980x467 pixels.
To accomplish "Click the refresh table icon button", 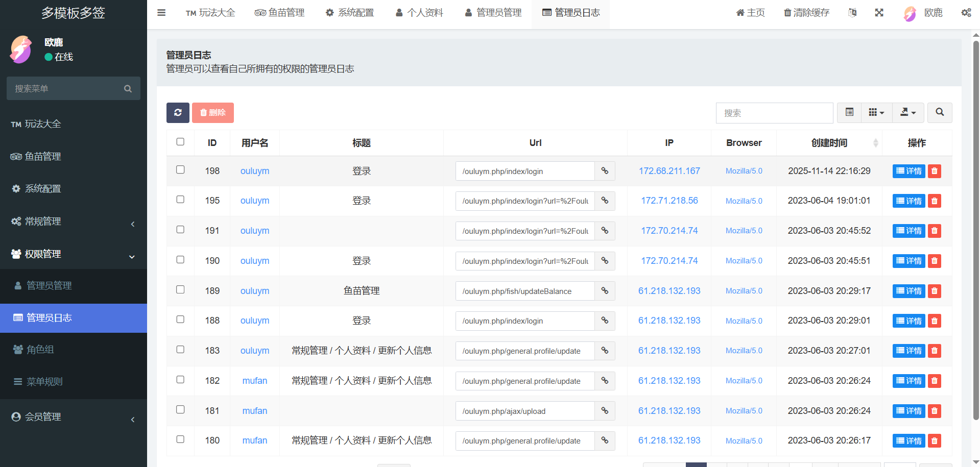I will click(x=178, y=113).
